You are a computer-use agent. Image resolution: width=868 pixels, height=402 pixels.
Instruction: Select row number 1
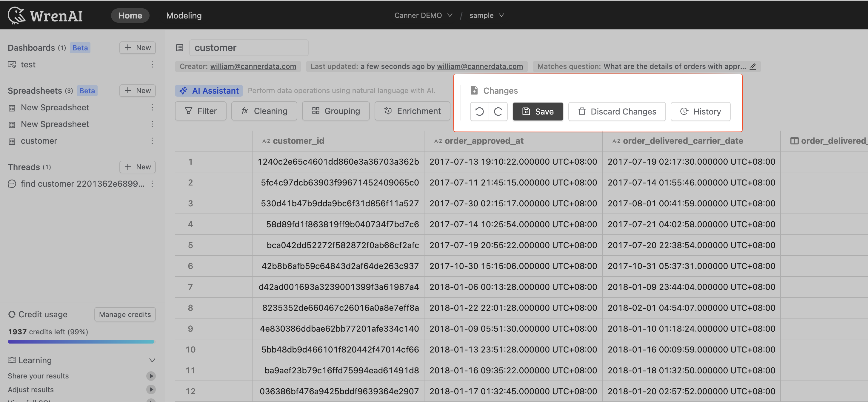coord(190,162)
